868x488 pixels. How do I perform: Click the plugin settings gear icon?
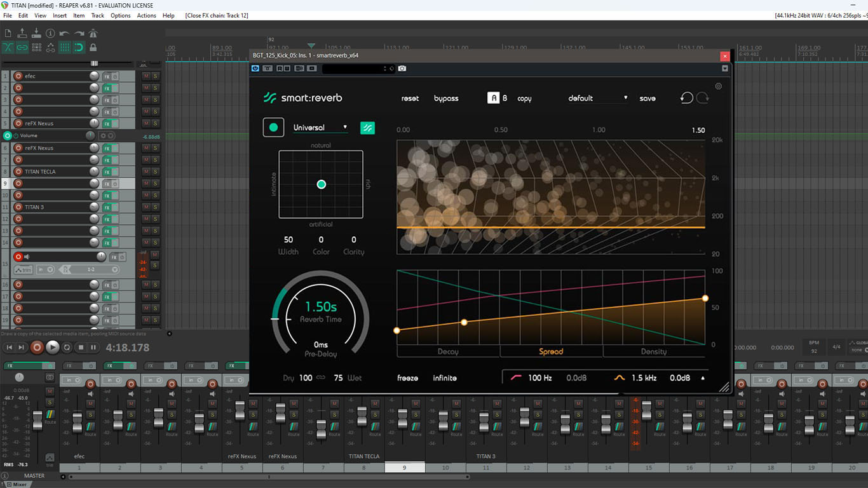tap(719, 86)
